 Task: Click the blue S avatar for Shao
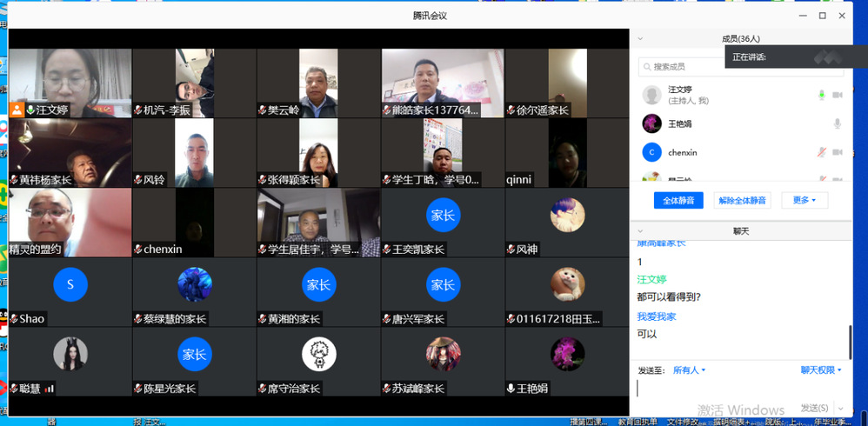(70, 284)
